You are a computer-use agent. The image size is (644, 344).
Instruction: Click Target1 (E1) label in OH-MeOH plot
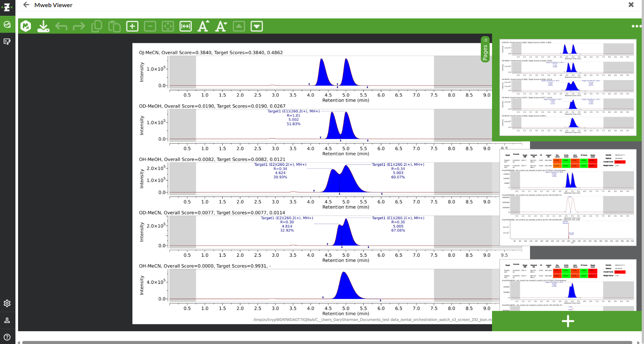398,165
